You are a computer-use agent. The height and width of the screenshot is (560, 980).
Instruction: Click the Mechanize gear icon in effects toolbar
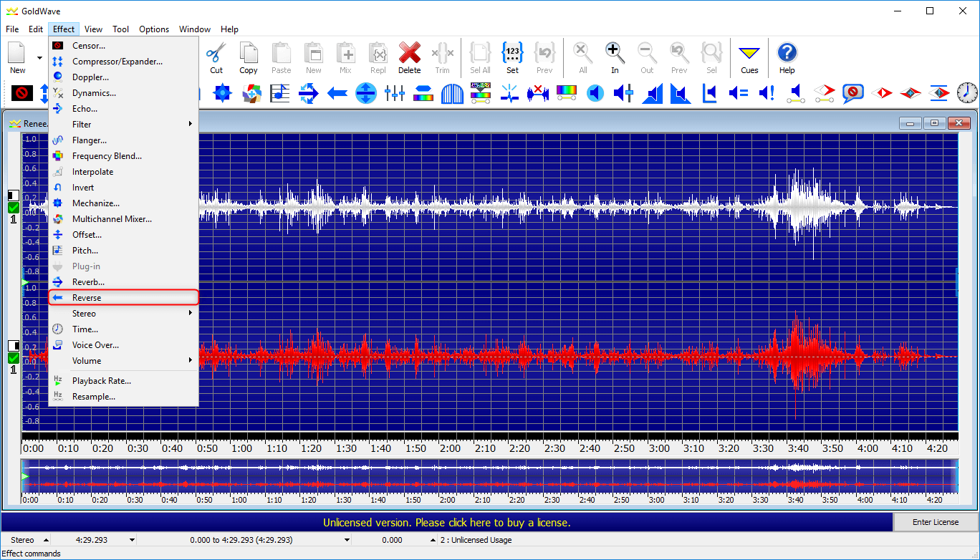click(x=223, y=93)
